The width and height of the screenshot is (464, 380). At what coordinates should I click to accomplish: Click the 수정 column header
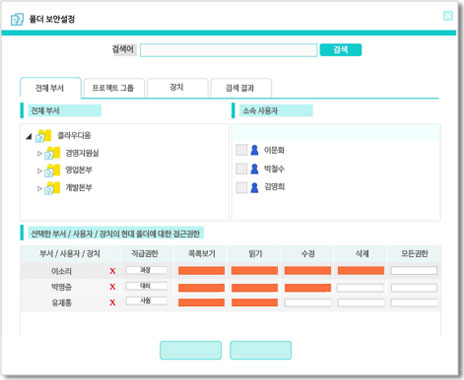pos(308,254)
